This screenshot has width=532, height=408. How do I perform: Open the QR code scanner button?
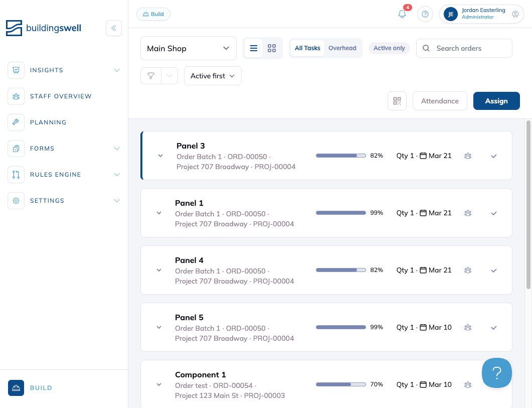tap(397, 101)
